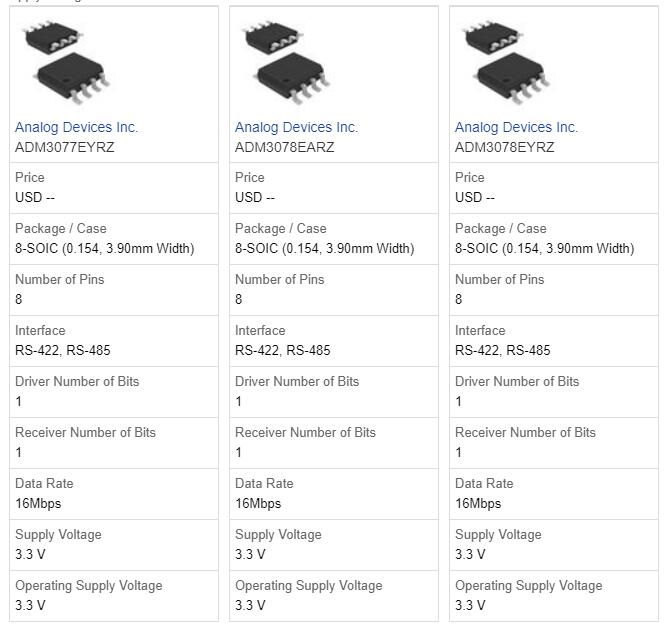Open Analog Devices Inc. link above ADM3077EYRZ
The height and width of the screenshot is (627, 664).
pyautogui.click(x=76, y=127)
